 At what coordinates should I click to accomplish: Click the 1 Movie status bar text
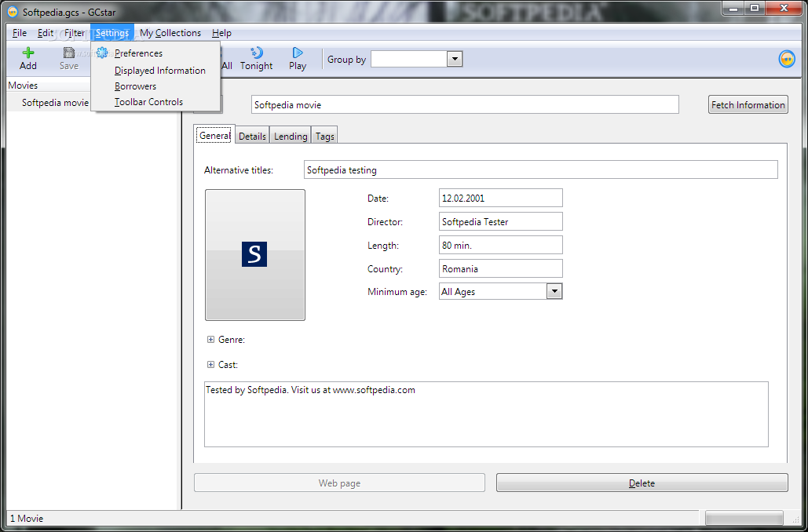click(27, 519)
